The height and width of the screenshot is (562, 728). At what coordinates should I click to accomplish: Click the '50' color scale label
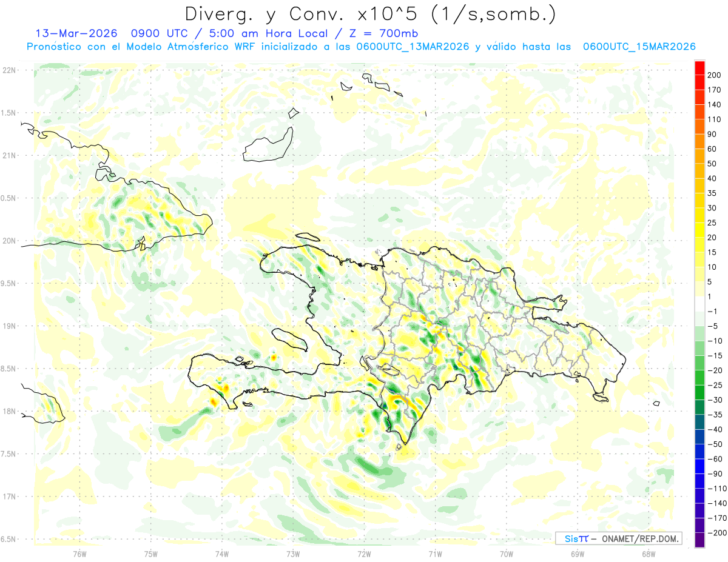713,164
